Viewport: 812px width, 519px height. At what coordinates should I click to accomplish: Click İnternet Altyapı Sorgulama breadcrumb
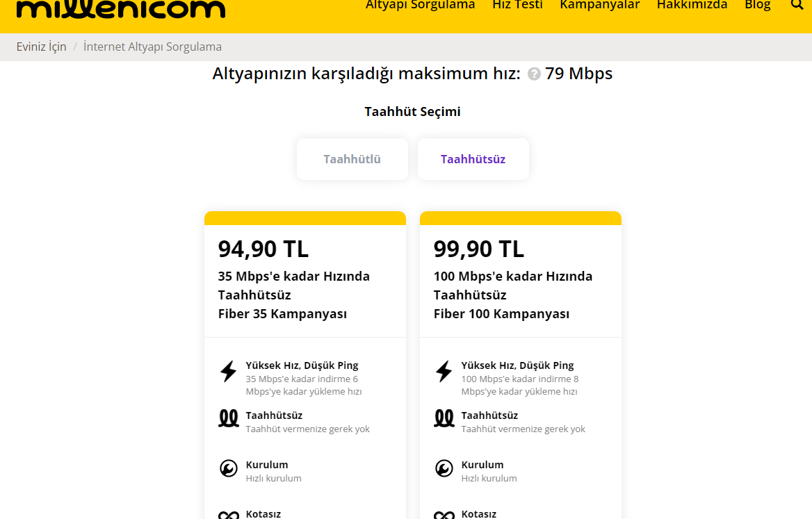(152, 47)
